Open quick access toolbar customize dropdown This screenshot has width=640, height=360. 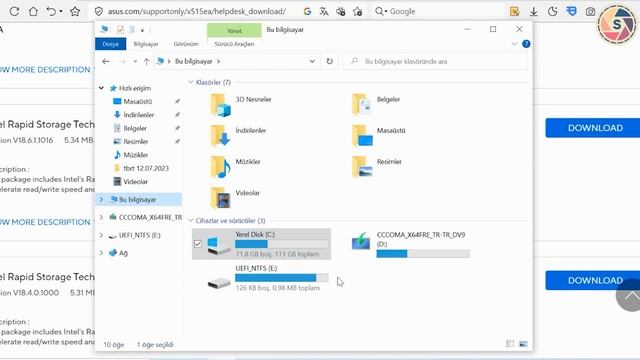142,30
